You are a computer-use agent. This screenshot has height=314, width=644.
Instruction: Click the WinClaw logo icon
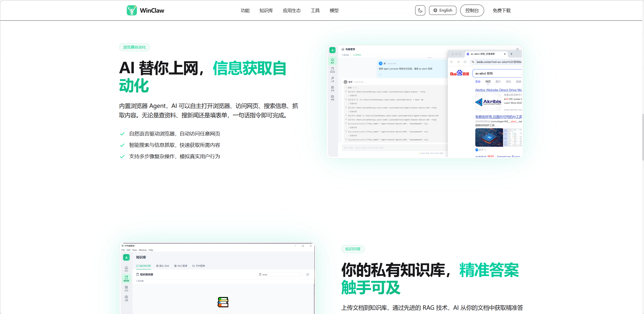click(132, 10)
